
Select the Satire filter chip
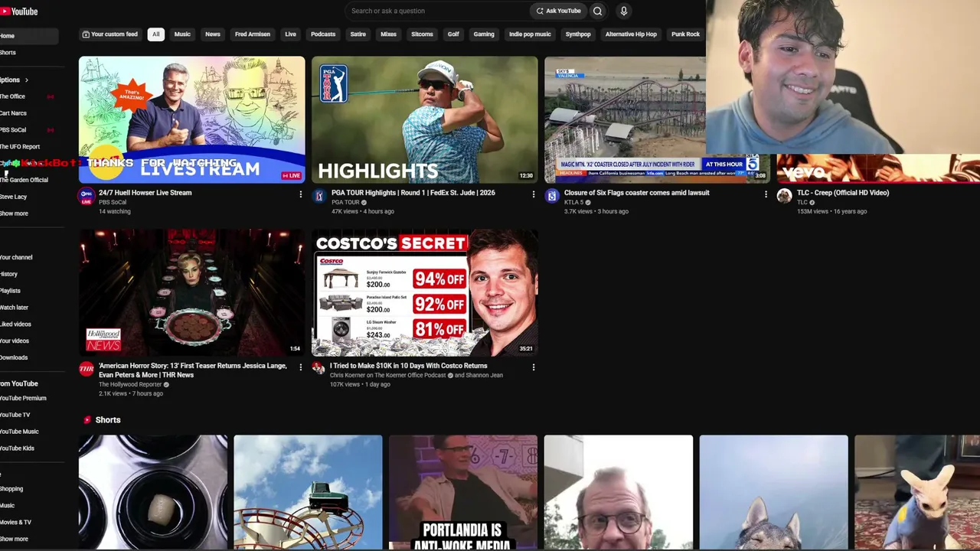[x=358, y=34]
